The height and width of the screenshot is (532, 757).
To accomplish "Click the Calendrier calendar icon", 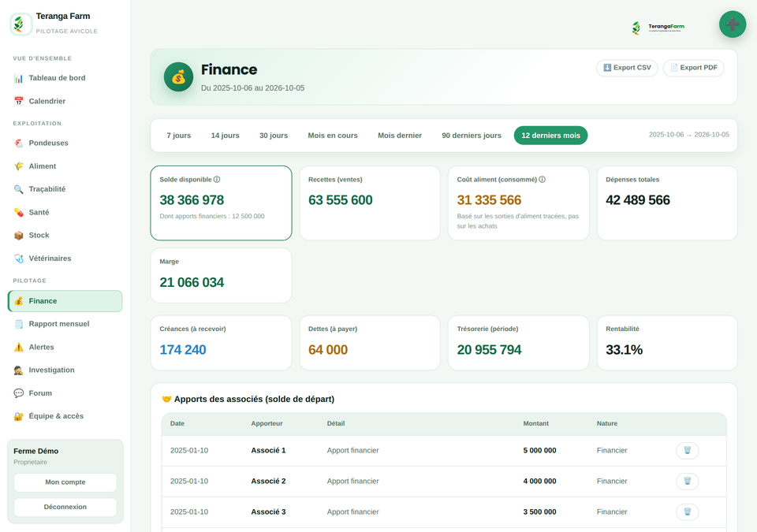I will (18, 101).
